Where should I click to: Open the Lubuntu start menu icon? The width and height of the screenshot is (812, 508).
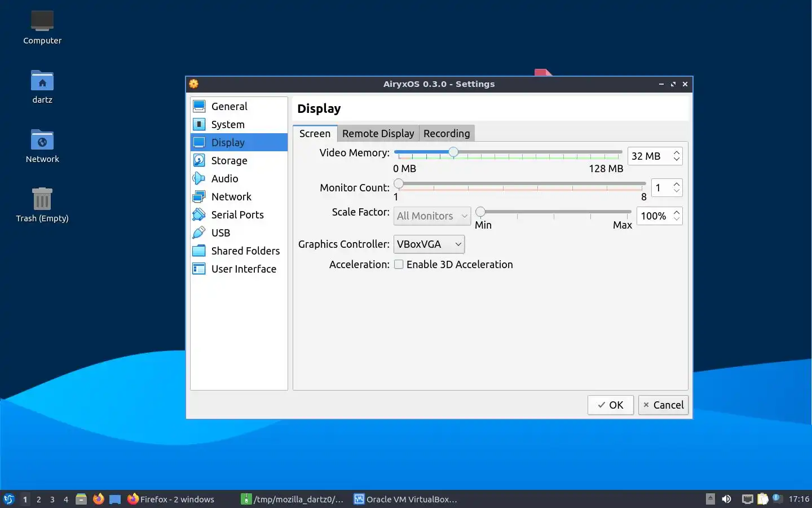tap(8, 499)
